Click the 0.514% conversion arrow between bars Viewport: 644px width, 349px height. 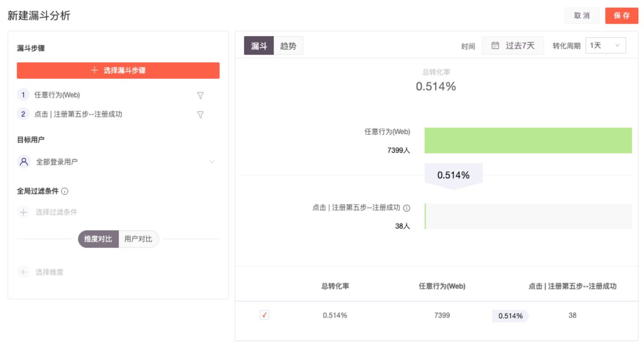click(453, 176)
